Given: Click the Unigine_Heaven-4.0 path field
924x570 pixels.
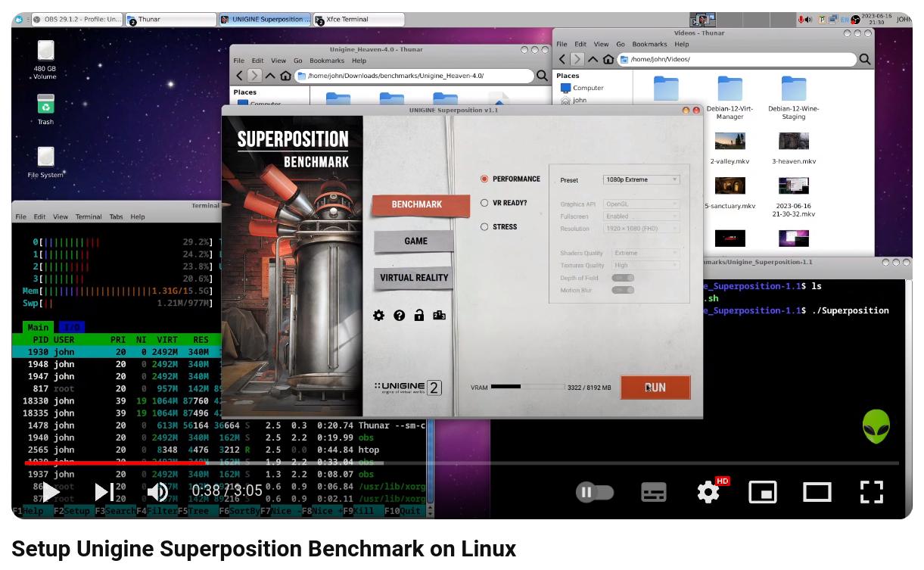Looking at the screenshot, I should click(414, 76).
